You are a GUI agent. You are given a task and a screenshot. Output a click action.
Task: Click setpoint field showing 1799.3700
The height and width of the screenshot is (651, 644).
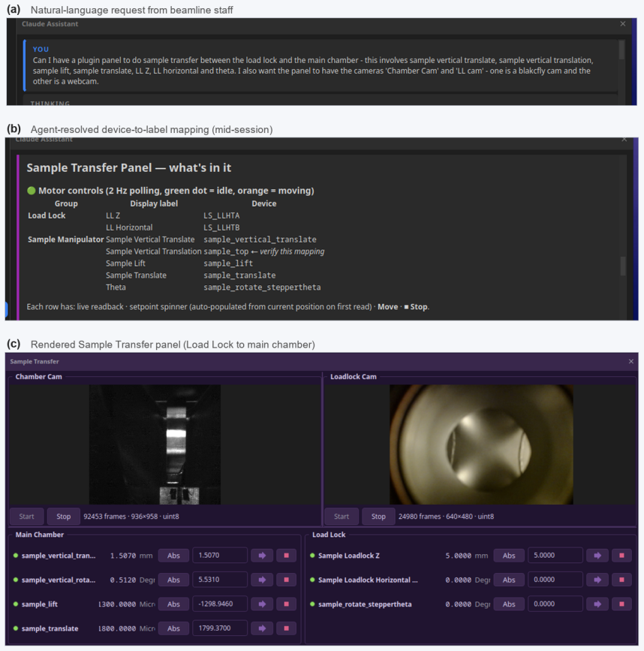tap(220, 628)
